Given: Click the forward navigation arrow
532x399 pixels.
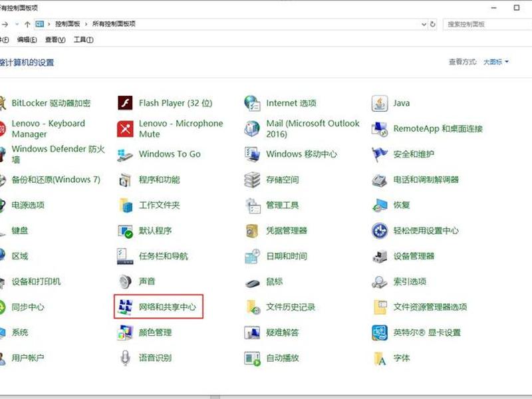Looking at the screenshot, I should coord(5,24).
